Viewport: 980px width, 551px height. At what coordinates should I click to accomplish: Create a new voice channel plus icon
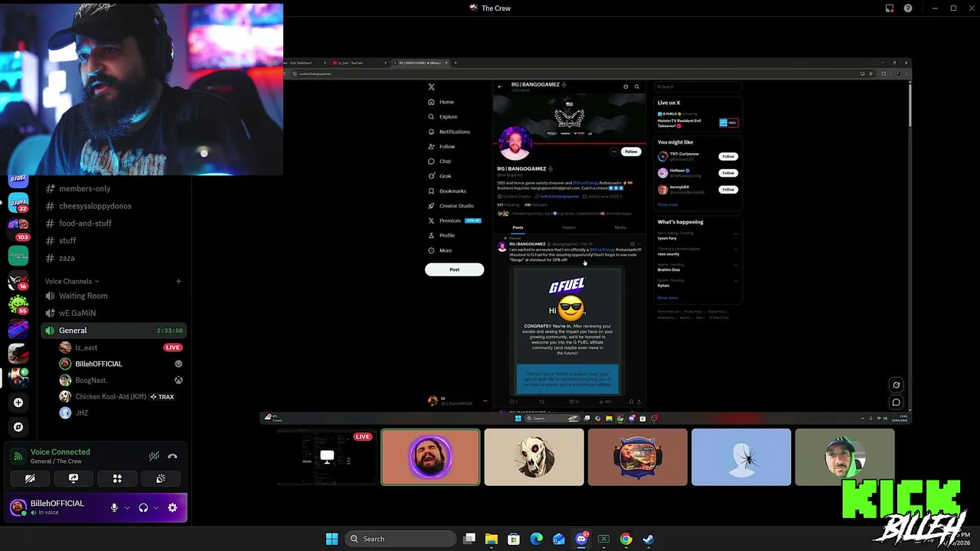pyautogui.click(x=178, y=281)
